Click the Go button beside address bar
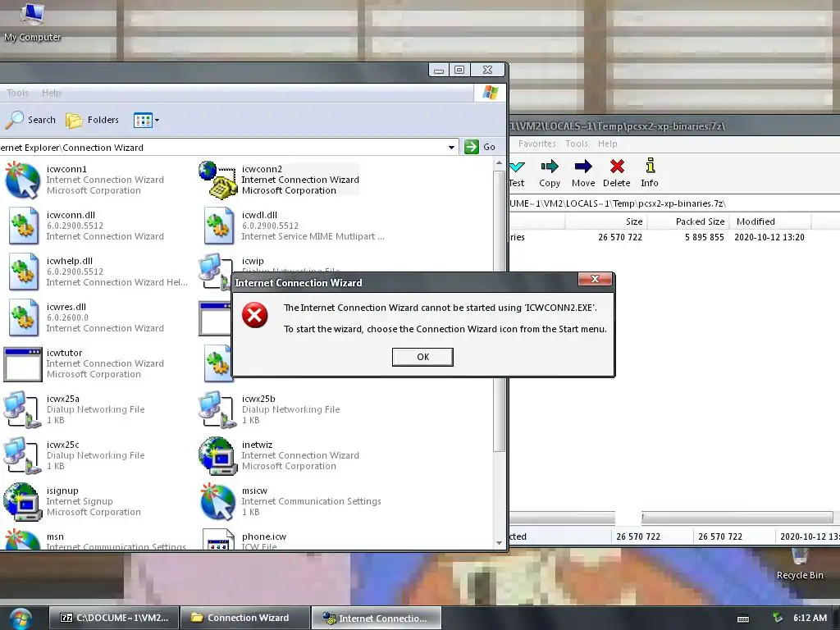Viewport: 840px width, 630px height. (x=480, y=147)
